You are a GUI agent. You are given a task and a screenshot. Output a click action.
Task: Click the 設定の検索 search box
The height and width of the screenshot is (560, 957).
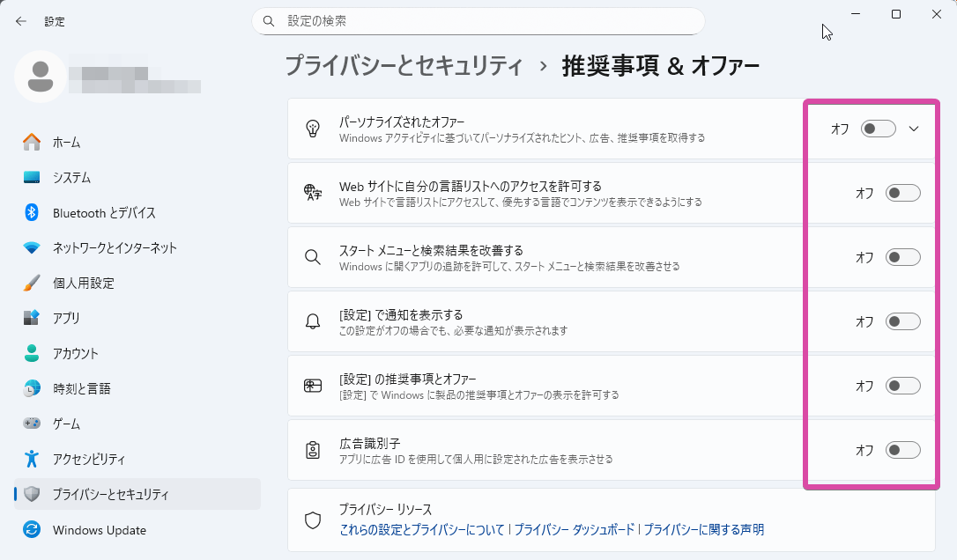[x=485, y=21]
